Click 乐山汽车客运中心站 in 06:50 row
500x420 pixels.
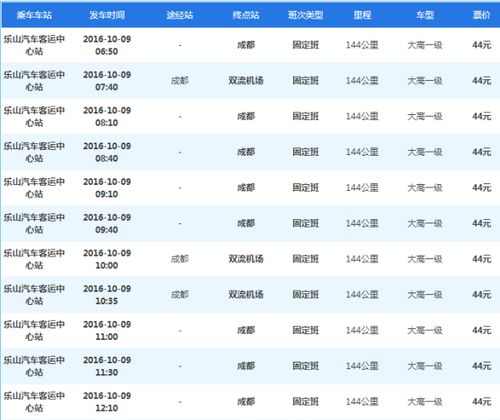[x=34, y=45]
